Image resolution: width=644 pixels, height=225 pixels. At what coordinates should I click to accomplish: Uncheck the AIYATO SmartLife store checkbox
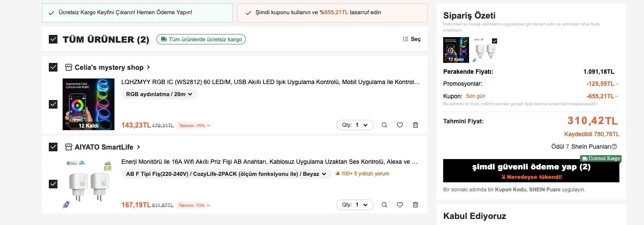pyautogui.click(x=53, y=147)
